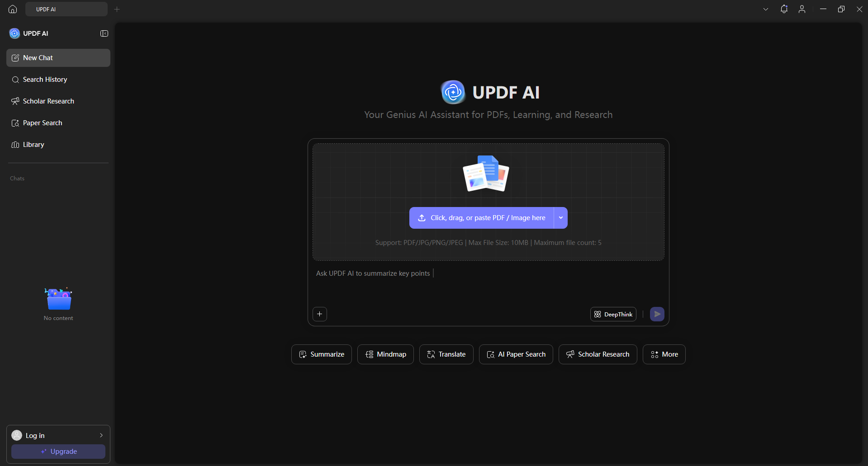Expand the title bar dropdown chevron

point(766,9)
